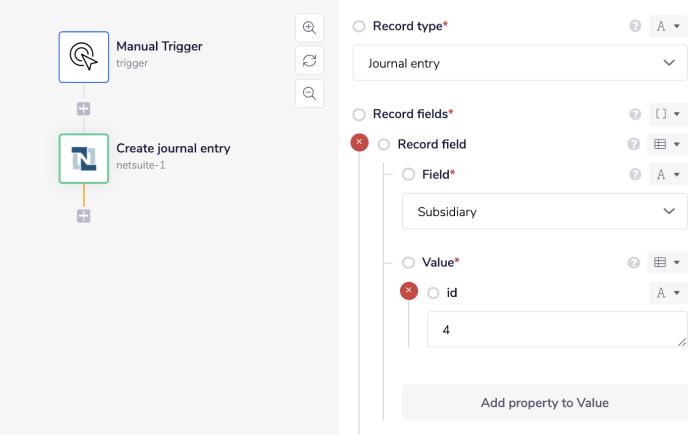Toggle the Field radio circle
This screenshot has width=700, height=435.
pyautogui.click(x=408, y=174)
